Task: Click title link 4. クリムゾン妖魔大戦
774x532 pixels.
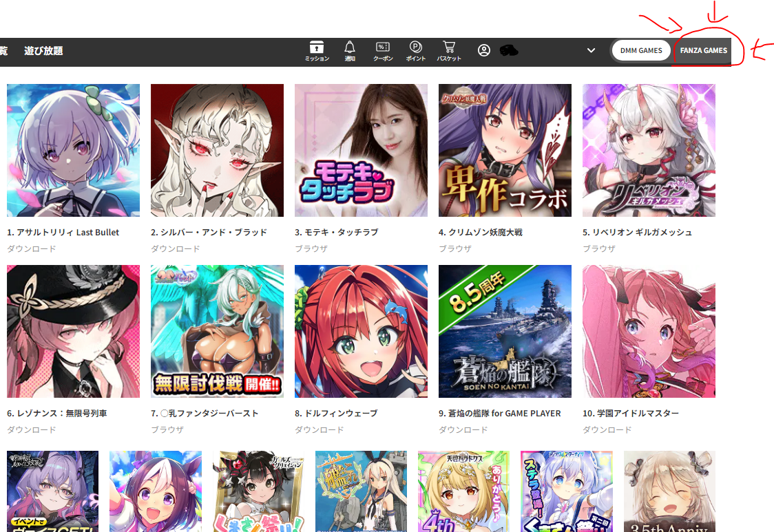Action: coord(480,232)
